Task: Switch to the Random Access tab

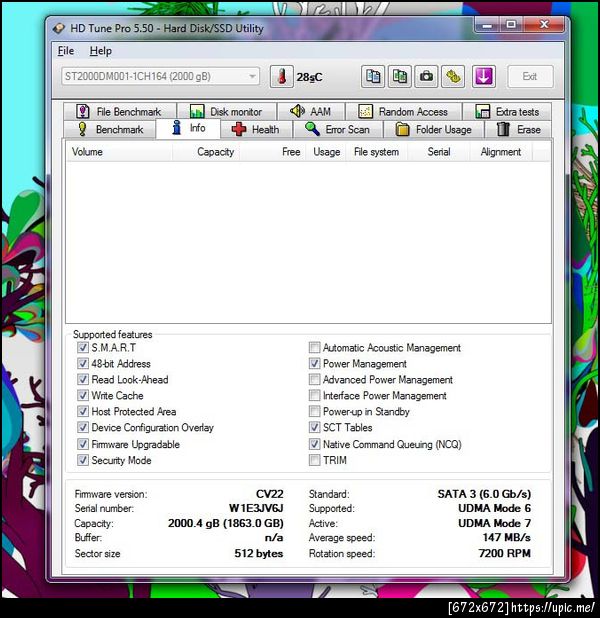Action: [x=403, y=112]
